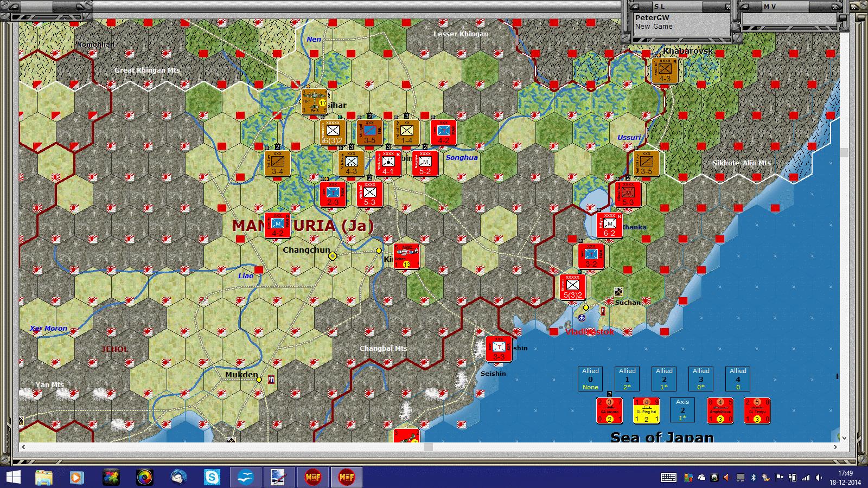Click the vertical scrollbar down arrow
This screenshot has height=488, width=868.
(844, 437)
